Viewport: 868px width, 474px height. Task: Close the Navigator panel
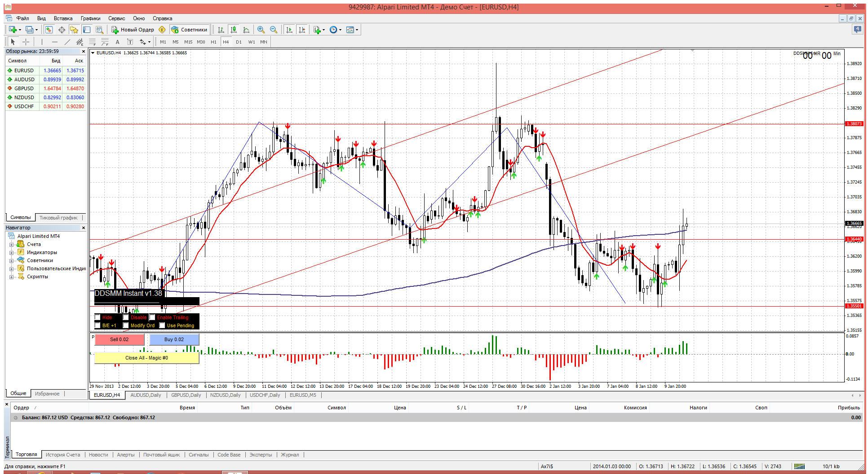coord(83,228)
